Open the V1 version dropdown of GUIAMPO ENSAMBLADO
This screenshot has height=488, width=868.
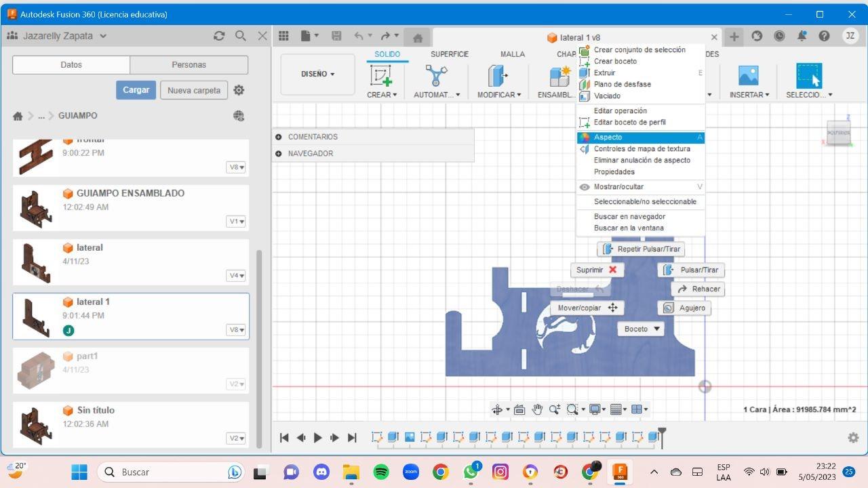tap(236, 222)
